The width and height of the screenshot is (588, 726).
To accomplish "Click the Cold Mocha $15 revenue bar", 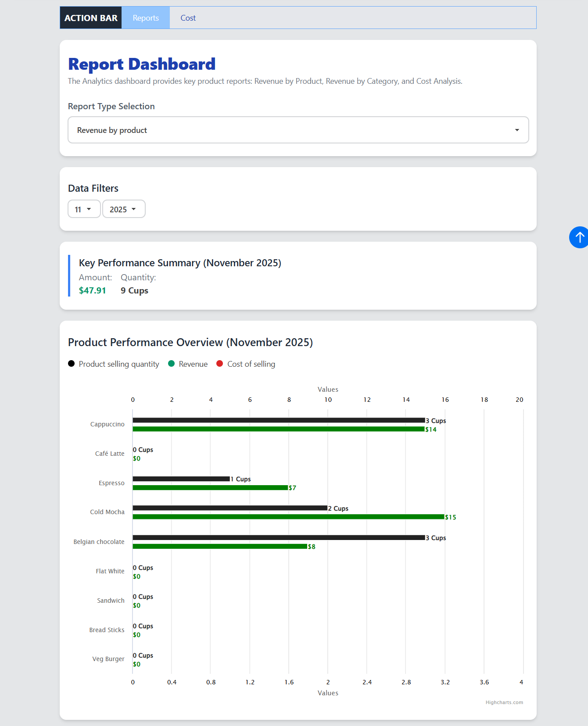I will tap(288, 517).
